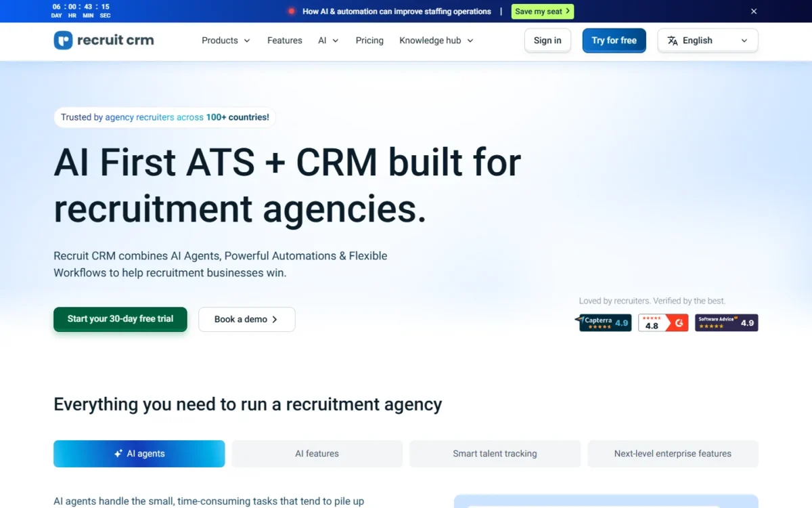
Task: Click Save my seat in banner
Action: [x=543, y=12]
